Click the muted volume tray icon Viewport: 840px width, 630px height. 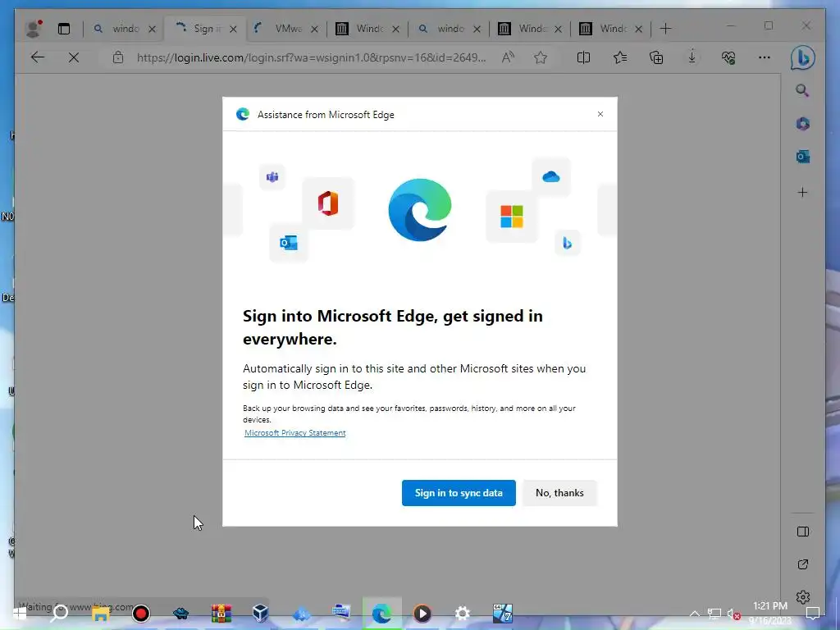click(733, 614)
